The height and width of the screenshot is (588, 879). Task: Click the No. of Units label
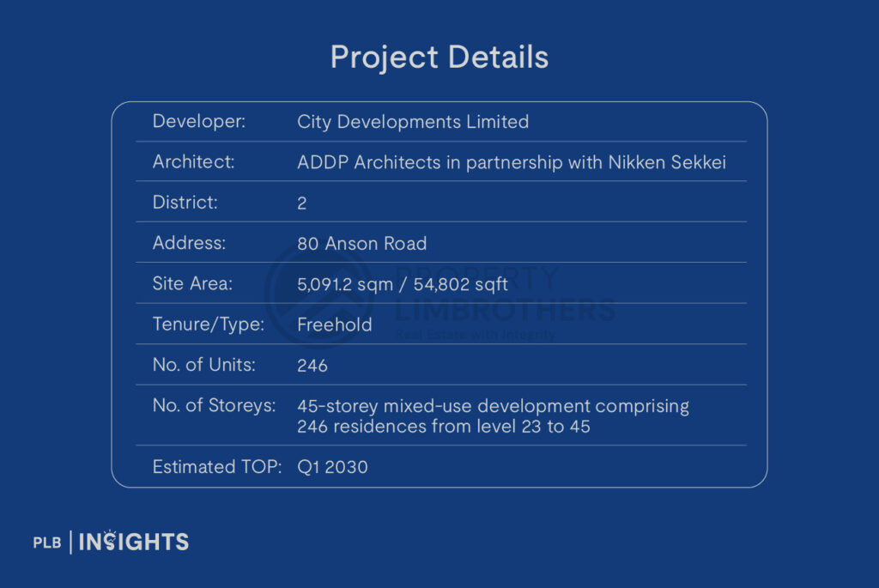coord(204,365)
